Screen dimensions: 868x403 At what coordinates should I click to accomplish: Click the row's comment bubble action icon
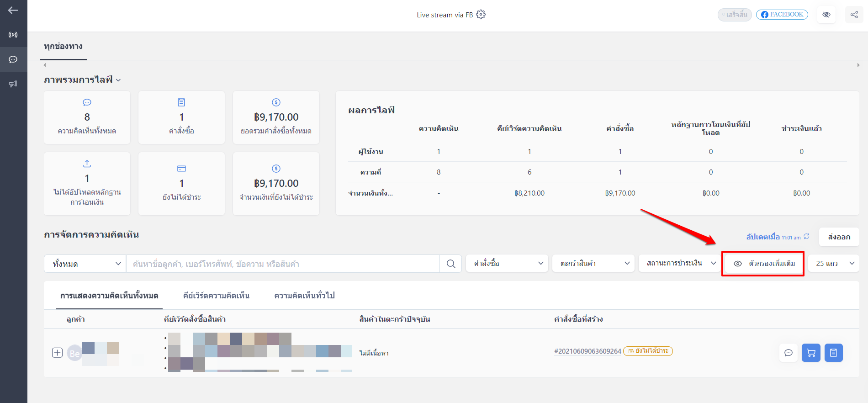point(789,353)
